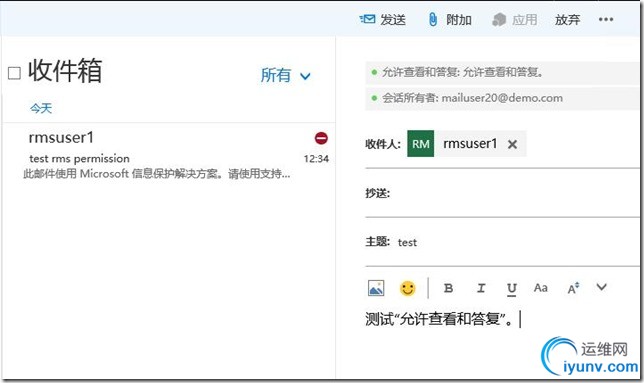Click the 收件人 label to pick recipients
Image resolution: width=644 pixels, height=383 pixels.
(x=382, y=144)
